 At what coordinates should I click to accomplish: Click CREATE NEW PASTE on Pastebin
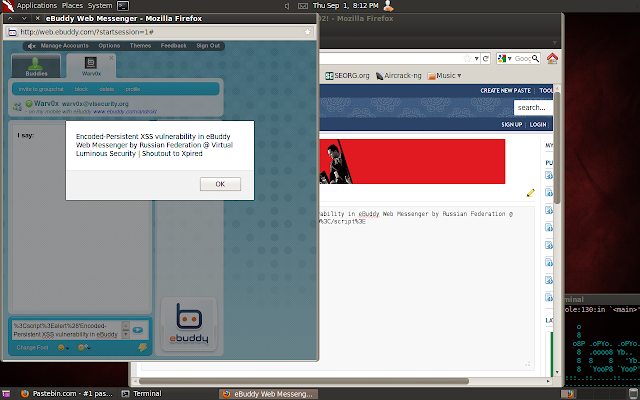505,91
